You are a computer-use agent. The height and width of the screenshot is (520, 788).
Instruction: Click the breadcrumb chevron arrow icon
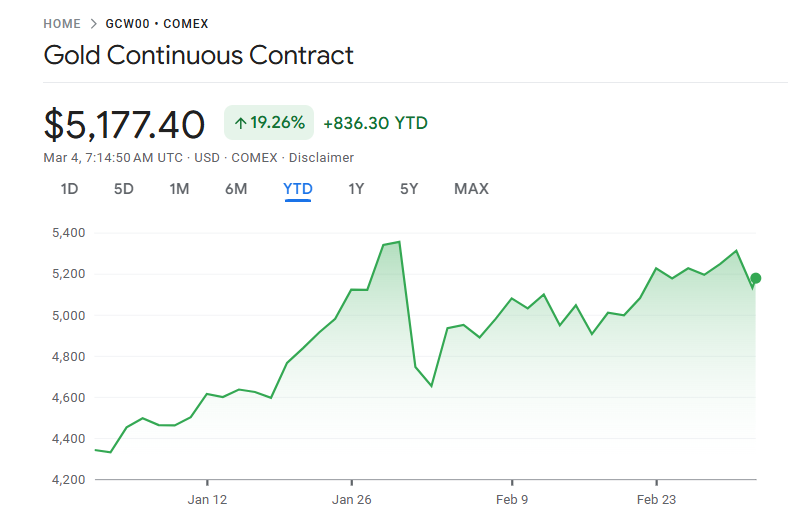tap(95, 23)
